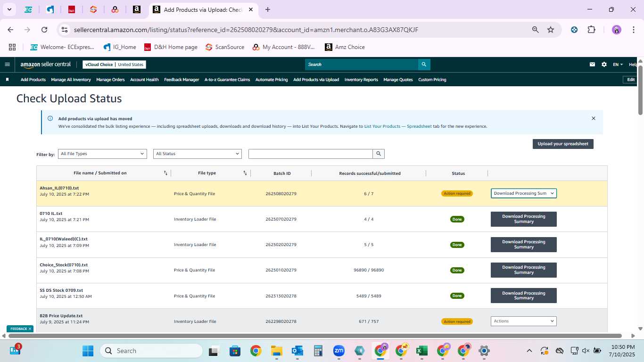The height and width of the screenshot is (362, 644).
Task: Click the FEEDBACK tab close X
Action: coord(30,329)
